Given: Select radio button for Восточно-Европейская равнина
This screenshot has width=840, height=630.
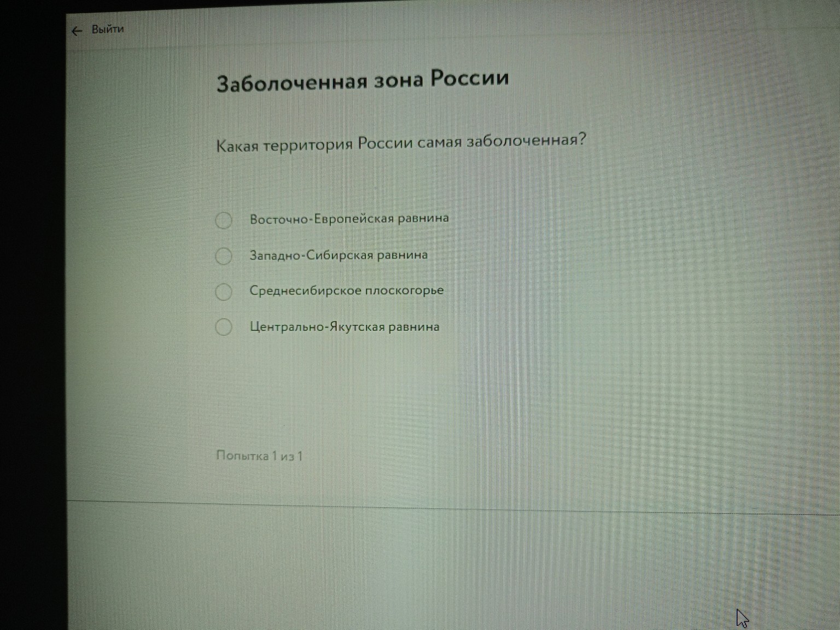Looking at the screenshot, I should (x=224, y=221).
